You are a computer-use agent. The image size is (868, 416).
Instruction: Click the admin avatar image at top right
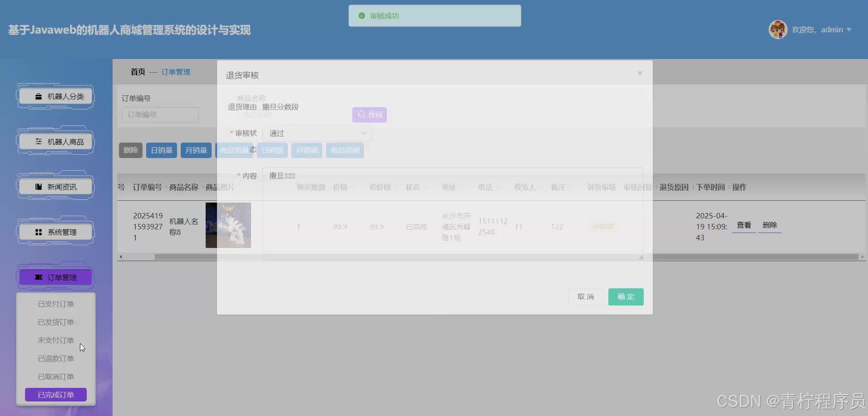778,29
